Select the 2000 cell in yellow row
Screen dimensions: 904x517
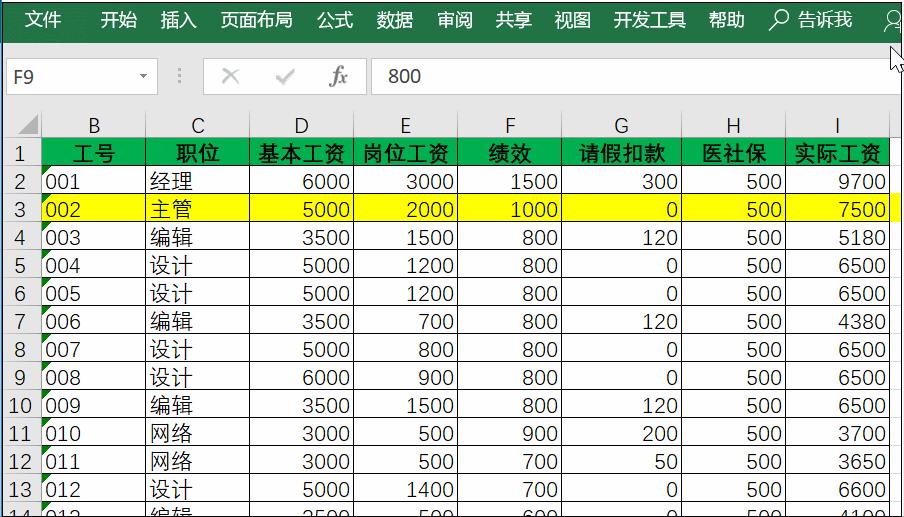pos(405,209)
